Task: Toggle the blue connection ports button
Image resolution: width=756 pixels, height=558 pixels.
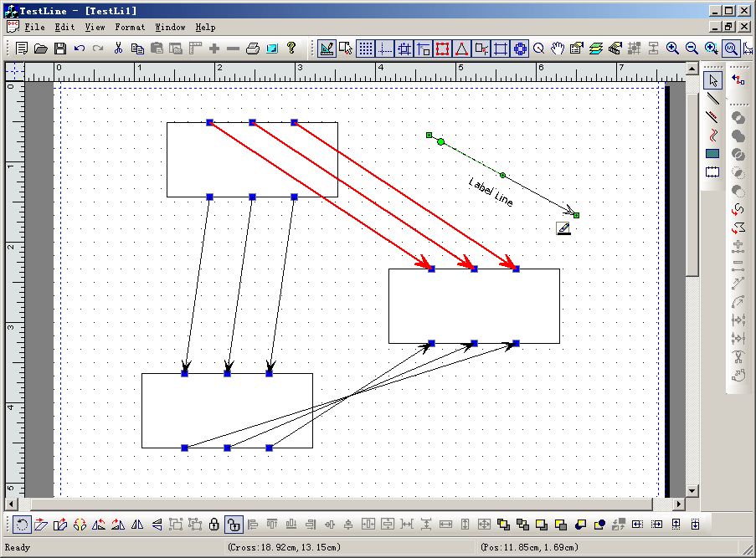Action: point(520,49)
